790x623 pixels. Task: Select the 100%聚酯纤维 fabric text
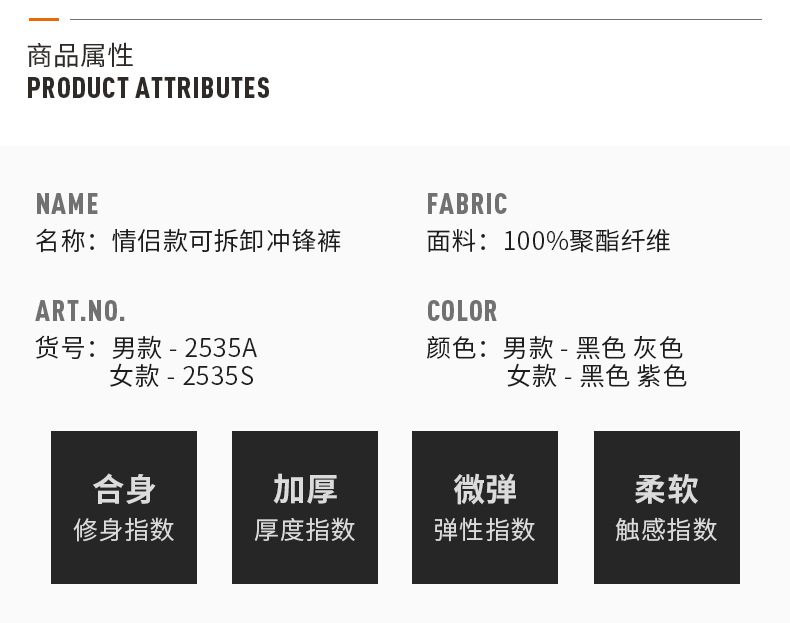(x=586, y=241)
